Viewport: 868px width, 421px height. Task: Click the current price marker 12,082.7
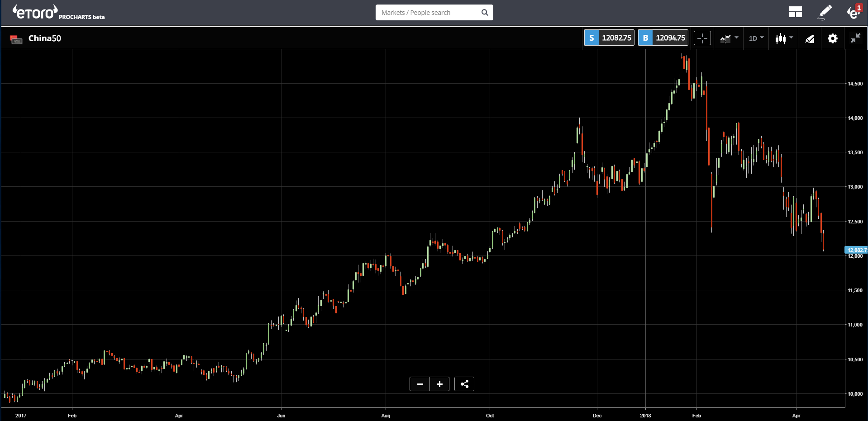coord(856,250)
